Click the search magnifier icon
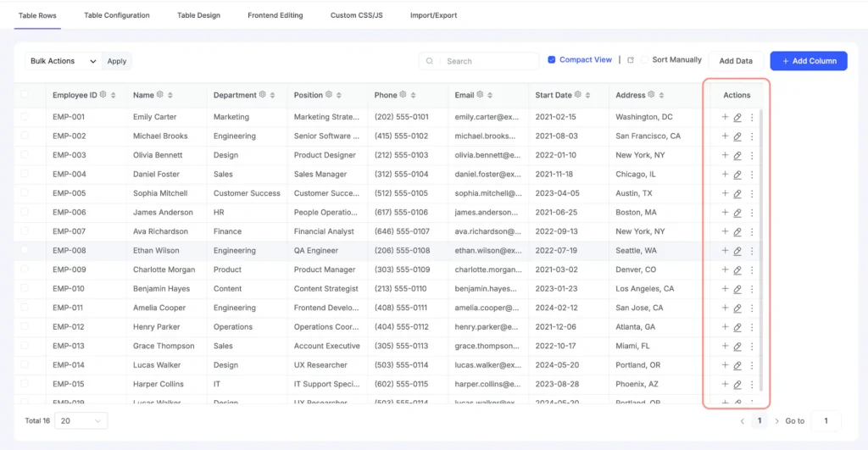 click(430, 61)
